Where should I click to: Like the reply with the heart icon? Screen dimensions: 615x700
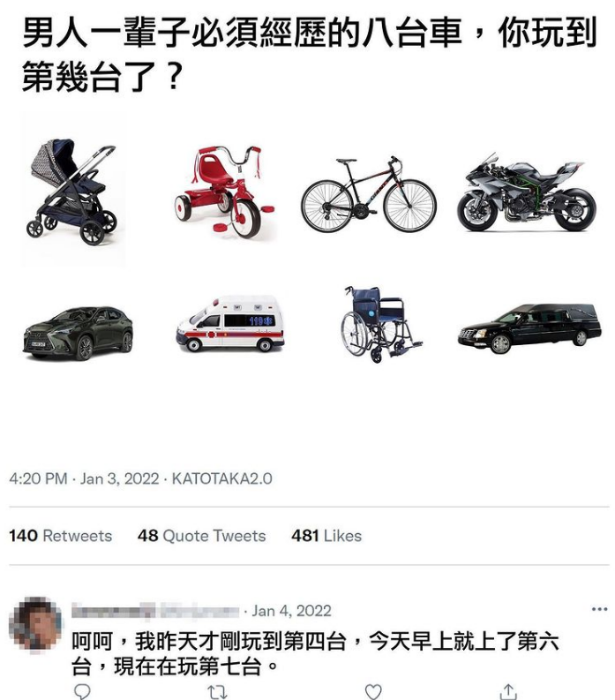(373, 692)
